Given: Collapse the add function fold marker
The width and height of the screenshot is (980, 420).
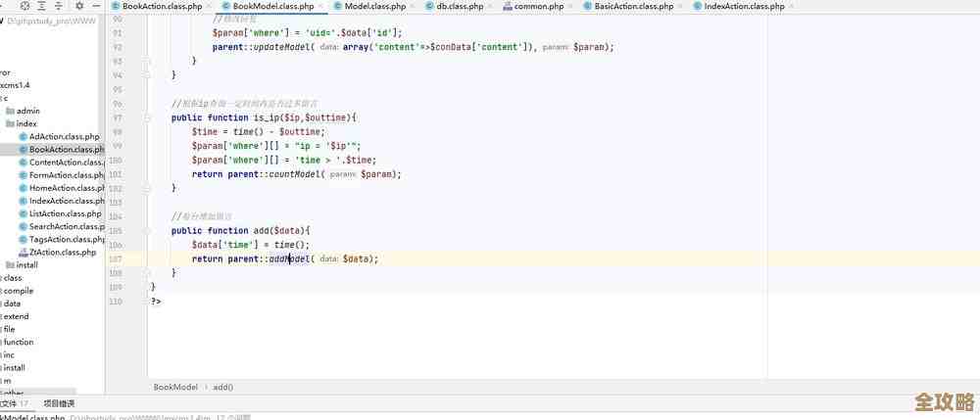Looking at the screenshot, I should pos(147,231).
